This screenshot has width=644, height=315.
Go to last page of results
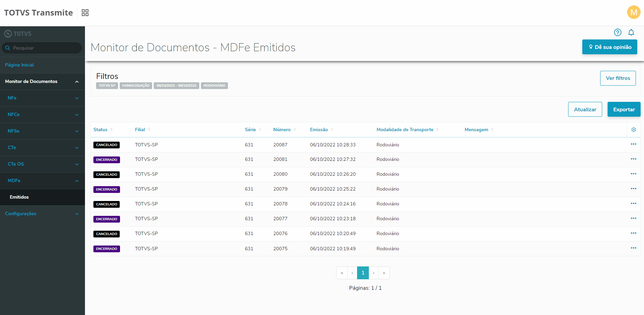[x=384, y=273]
